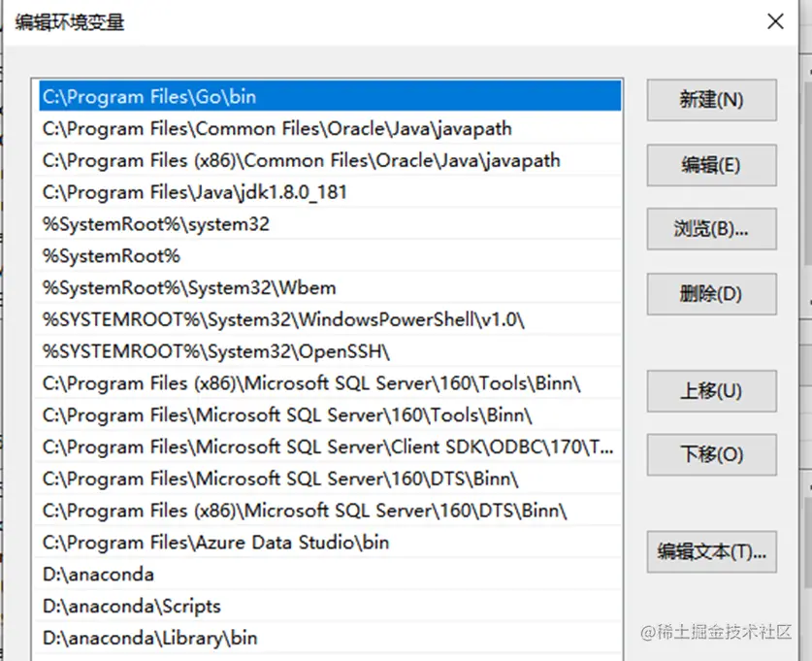Select C:\Program Files\Common Files\Oracle\Java\javapath entry

tap(330, 128)
